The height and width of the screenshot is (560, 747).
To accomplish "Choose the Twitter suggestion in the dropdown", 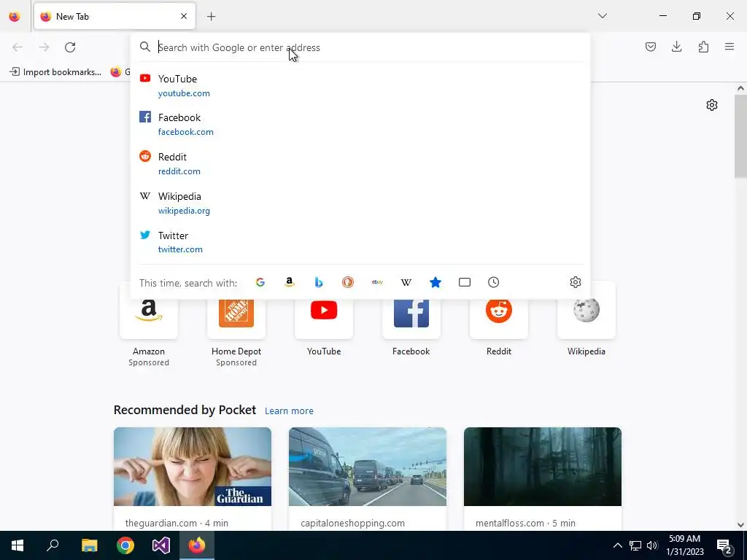I will 360,242.
